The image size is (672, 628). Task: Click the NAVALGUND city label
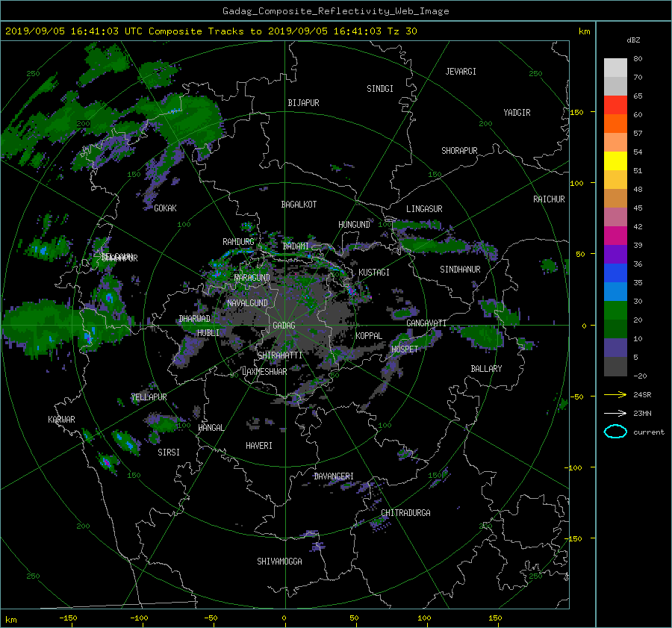coord(247,303)
